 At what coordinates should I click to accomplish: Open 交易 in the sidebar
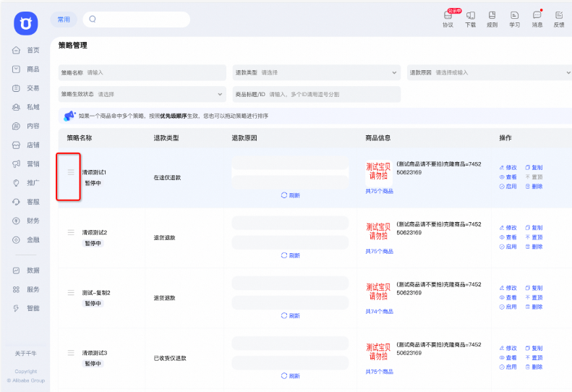25,88
